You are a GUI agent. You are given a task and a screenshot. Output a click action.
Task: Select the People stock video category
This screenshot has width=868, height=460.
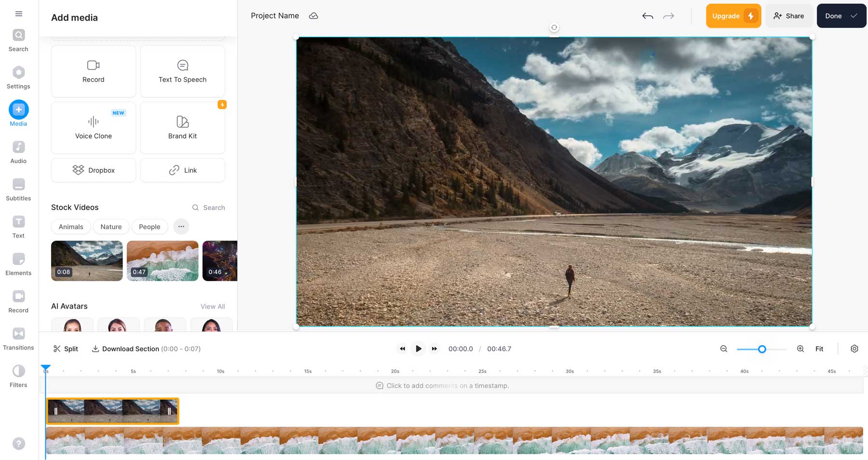pos(149,227)
